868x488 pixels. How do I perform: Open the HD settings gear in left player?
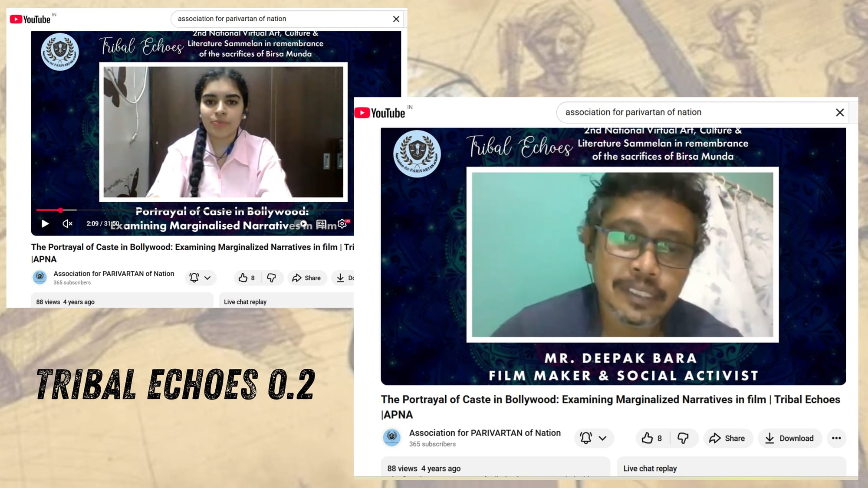pos(342,224)
